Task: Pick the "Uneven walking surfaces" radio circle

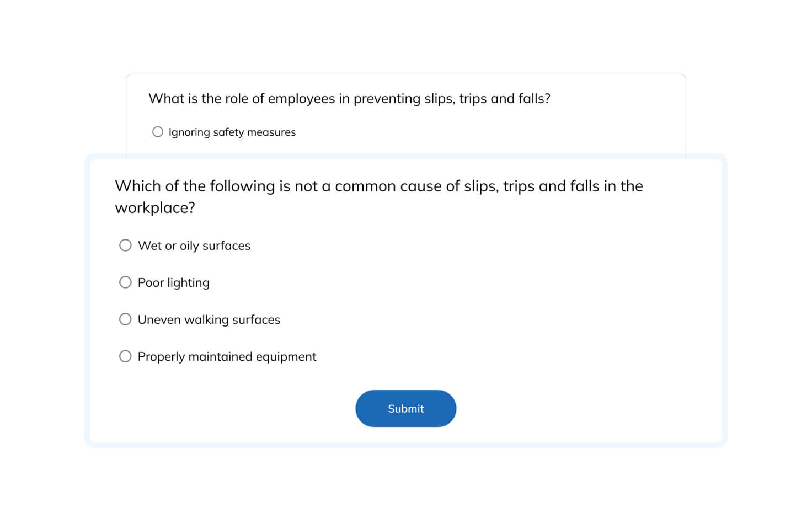Action: point(125,319)
